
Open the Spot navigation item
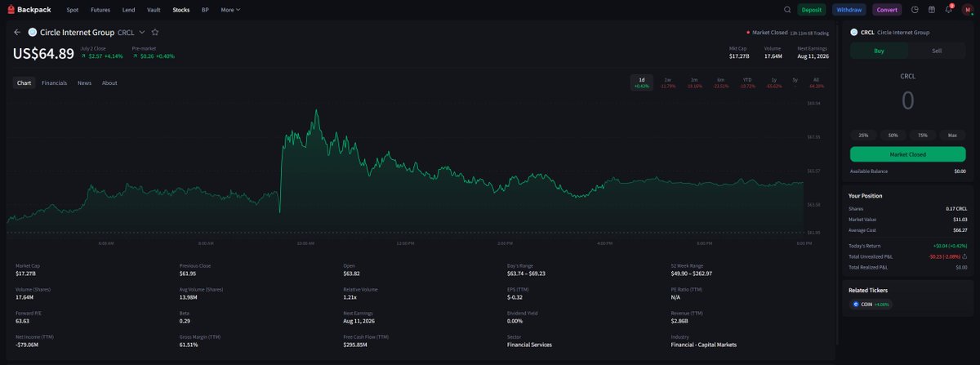[x=73, y=10]
